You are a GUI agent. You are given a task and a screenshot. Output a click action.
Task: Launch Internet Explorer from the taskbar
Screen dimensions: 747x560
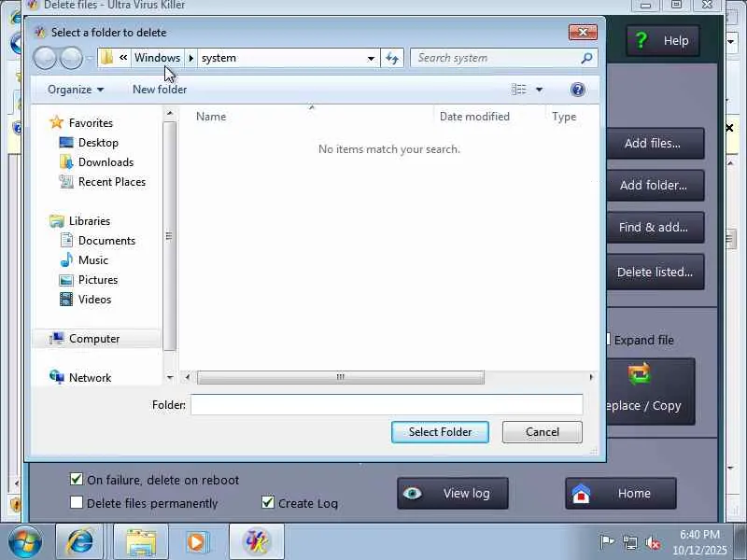[x=79, y=542]
